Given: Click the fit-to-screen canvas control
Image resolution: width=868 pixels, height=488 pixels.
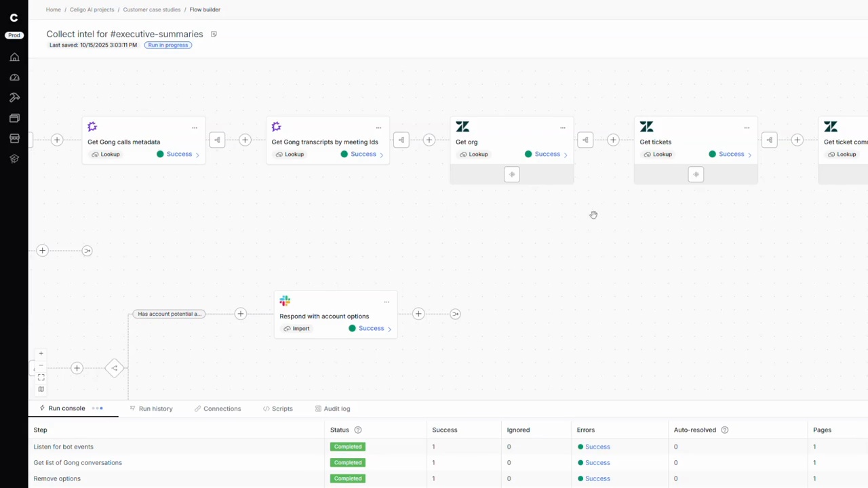Looking at the screenshot, I should pos(41,377).
